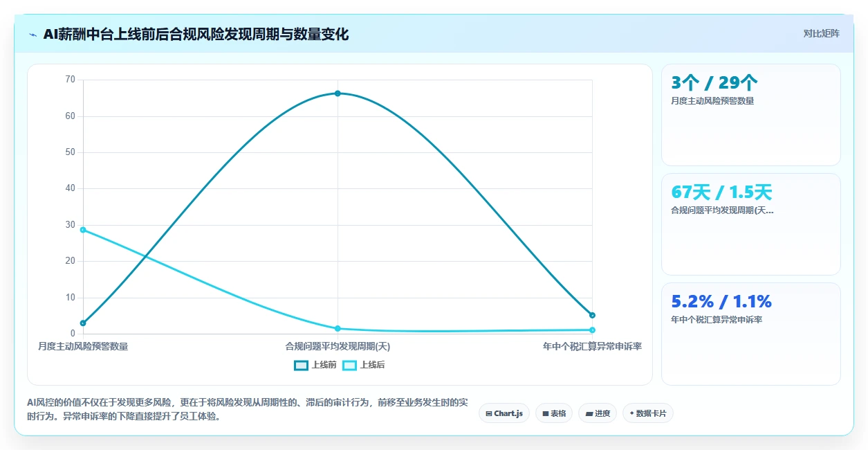
Task: Click the 上线前 legend label
Action: 324,365
